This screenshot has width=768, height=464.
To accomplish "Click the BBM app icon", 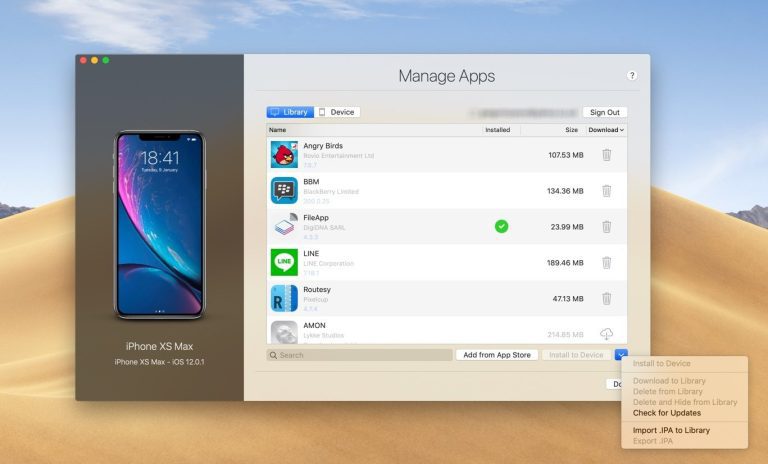I will pyautogui.click(x=284, y=190).
